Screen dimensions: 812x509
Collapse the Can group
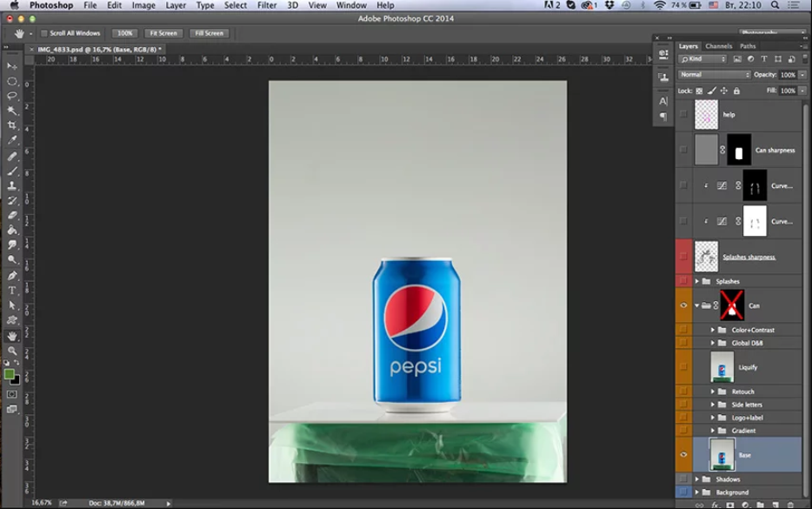click(x=697, y=305)
